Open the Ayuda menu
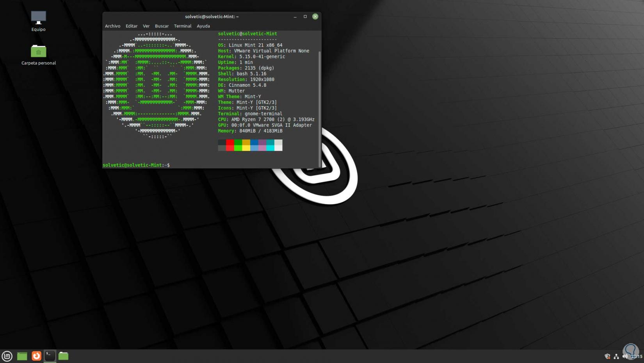644x363 pixels. (203, 26)
